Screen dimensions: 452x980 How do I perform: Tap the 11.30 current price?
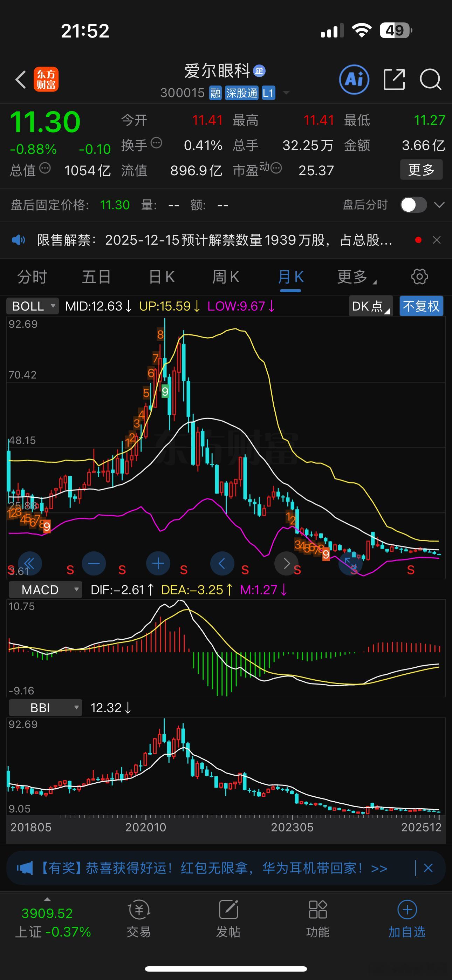pos(45,122)
